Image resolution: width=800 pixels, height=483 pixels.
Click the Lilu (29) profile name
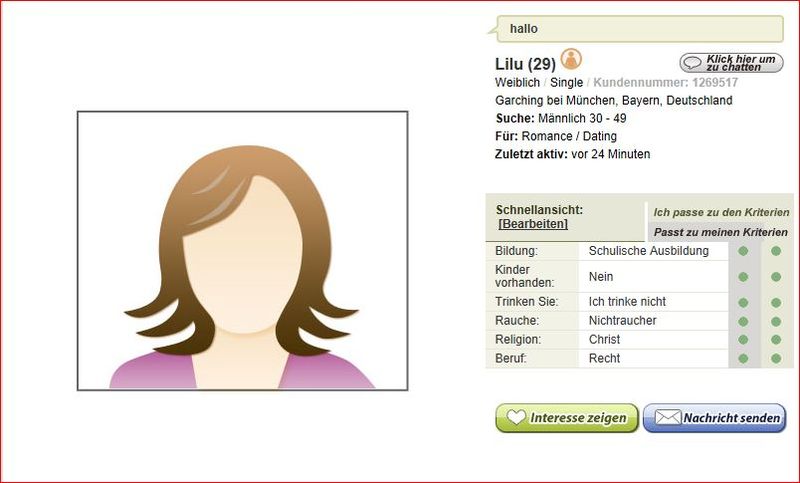tap(525, 64)
